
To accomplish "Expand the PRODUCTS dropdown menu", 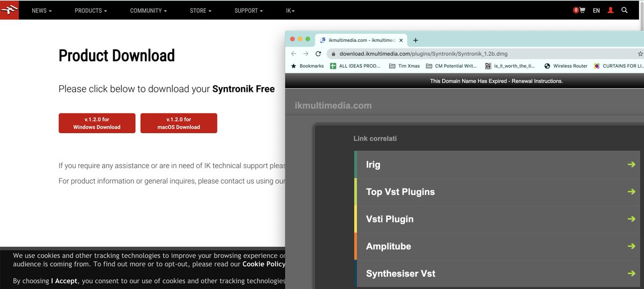I will coord(91,10).
